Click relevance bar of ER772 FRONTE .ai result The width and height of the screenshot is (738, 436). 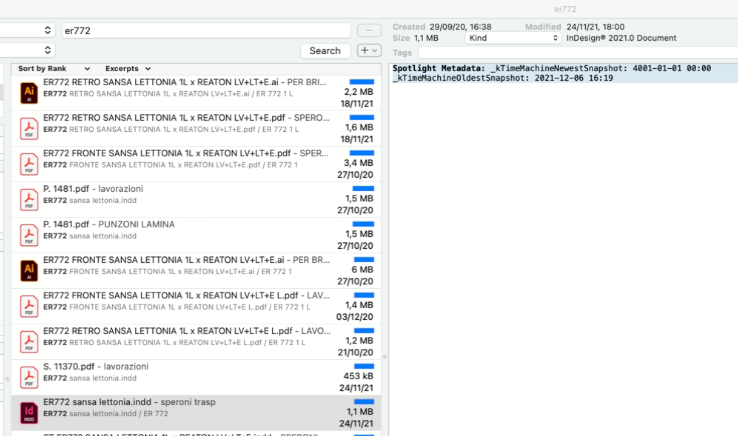[x=361, y=259]
